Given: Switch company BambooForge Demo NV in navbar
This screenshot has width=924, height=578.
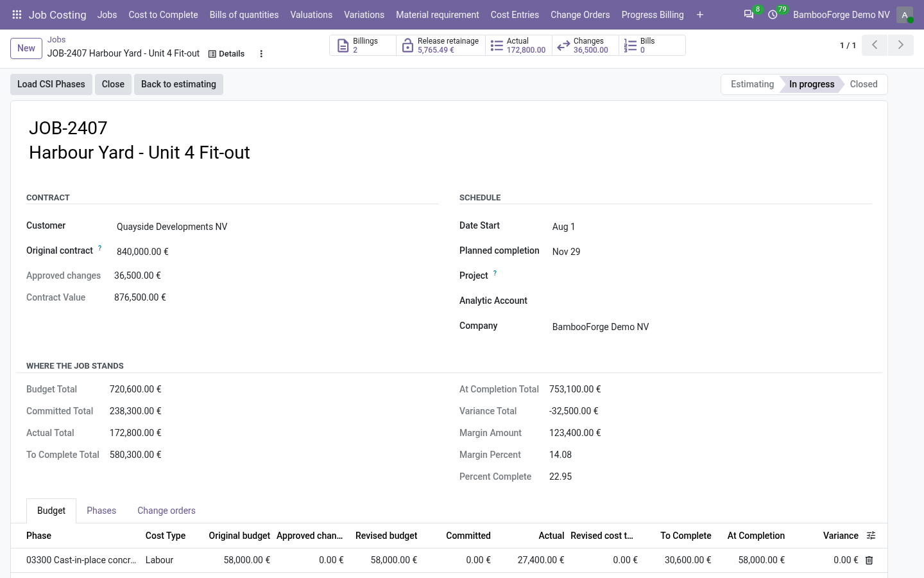Looking at the screenshot, I should point(841,15).
